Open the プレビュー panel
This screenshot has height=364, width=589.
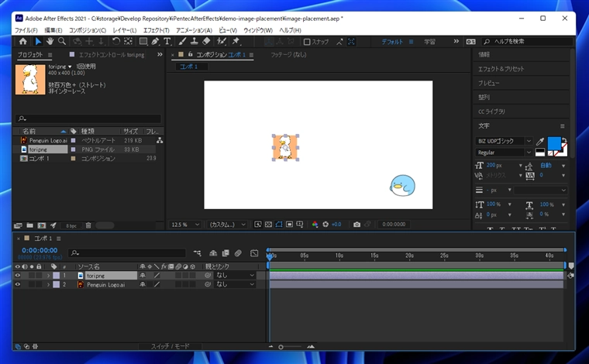(x=488, y=83)
